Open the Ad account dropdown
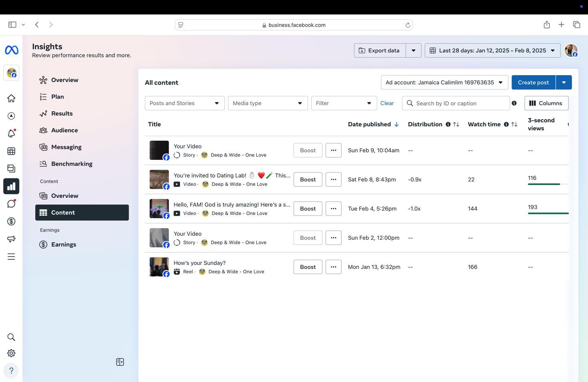Image resolution: width=588 pixels, height=382 pixels. [444, 82]
